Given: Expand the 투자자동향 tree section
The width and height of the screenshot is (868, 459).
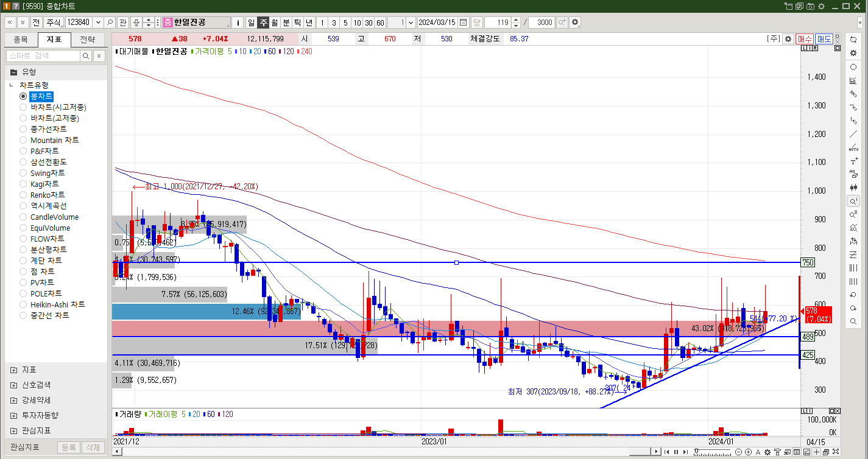Looking at the screenshot, I should click(13, 415).
